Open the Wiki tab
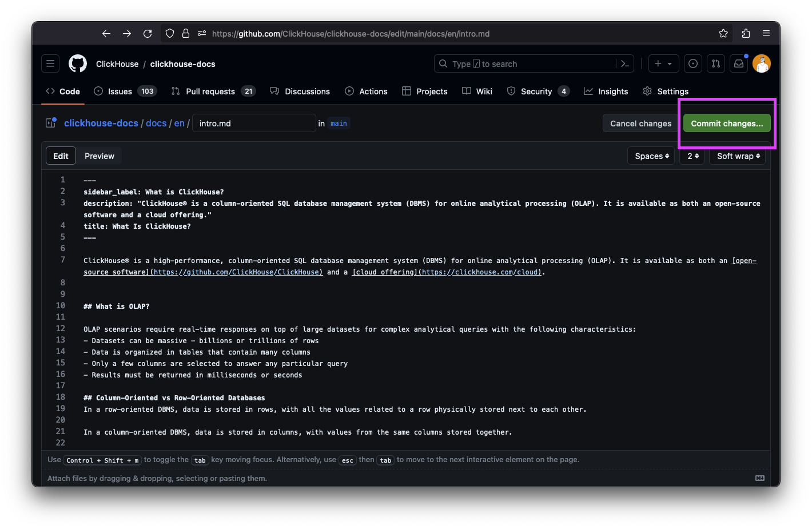 tap(477, 92)
